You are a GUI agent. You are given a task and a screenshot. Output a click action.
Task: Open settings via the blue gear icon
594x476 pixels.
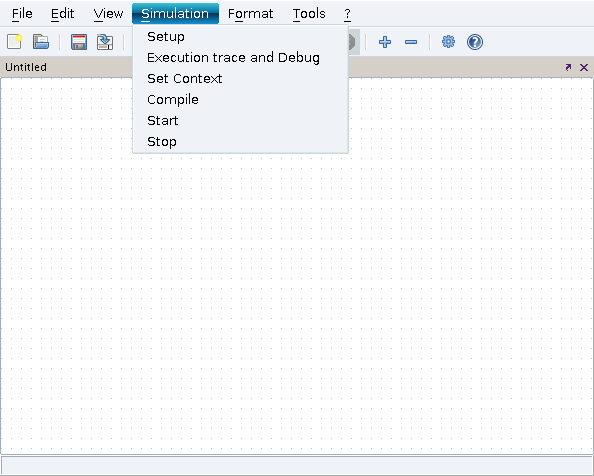click(x=449, y=42)
